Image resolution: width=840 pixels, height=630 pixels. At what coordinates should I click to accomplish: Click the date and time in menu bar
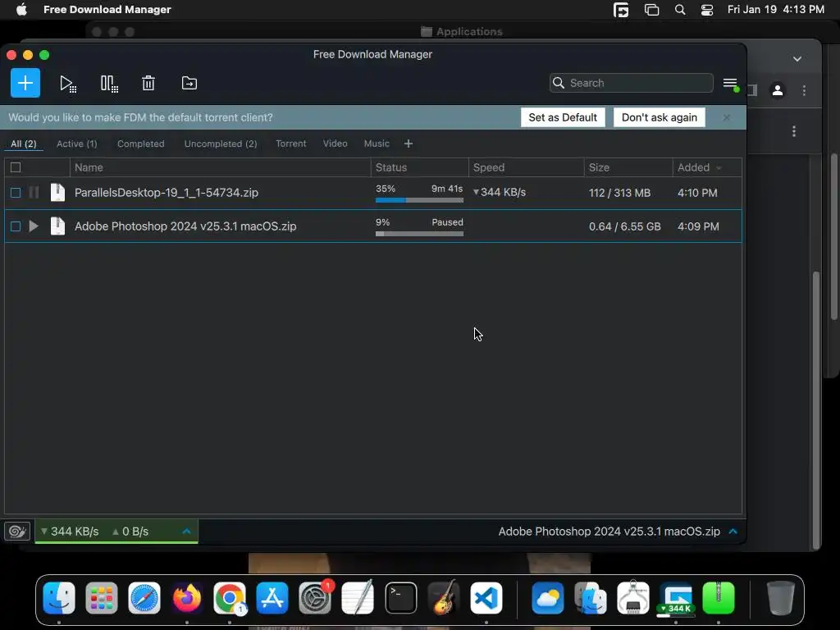click(x=776, y=10)
